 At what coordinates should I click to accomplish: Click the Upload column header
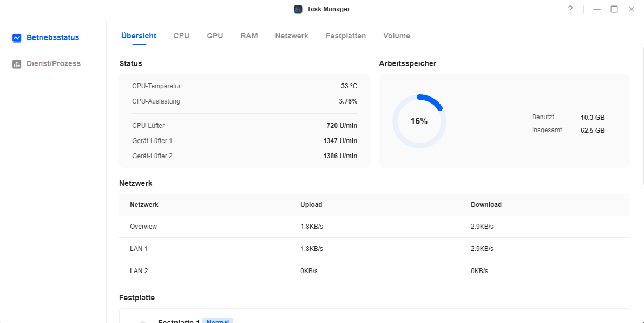point(311,205)
